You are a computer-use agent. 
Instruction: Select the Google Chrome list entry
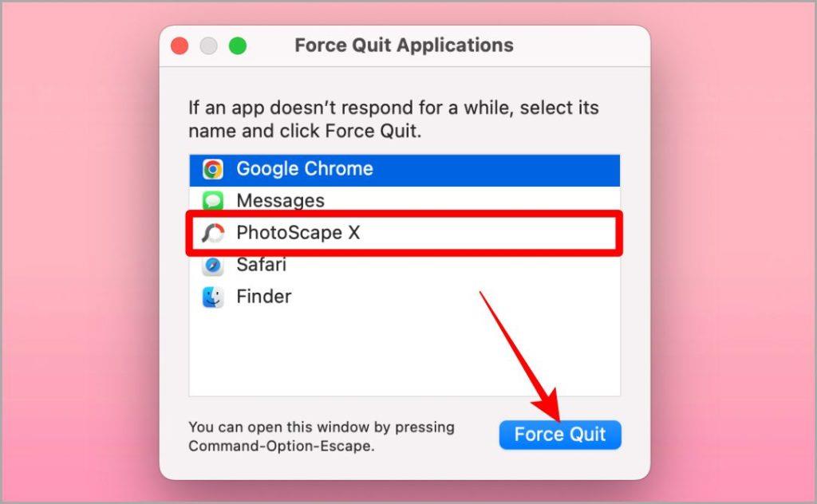(405, 170)
